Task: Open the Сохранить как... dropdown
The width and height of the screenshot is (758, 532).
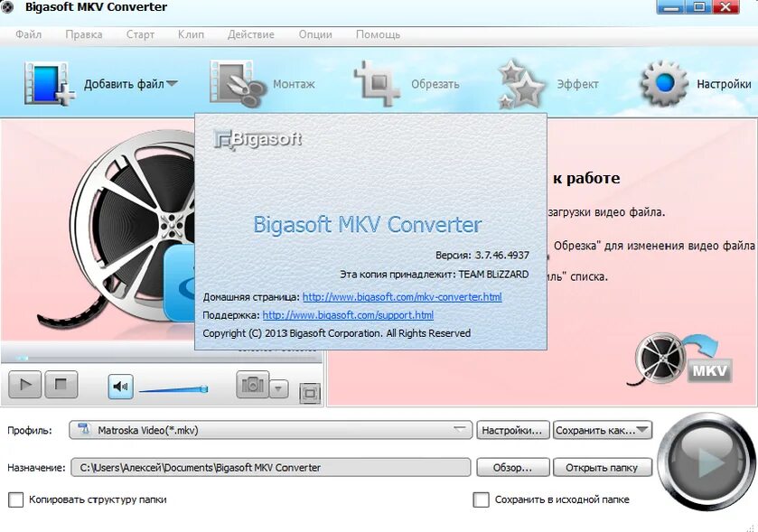Action: [603, 430]
